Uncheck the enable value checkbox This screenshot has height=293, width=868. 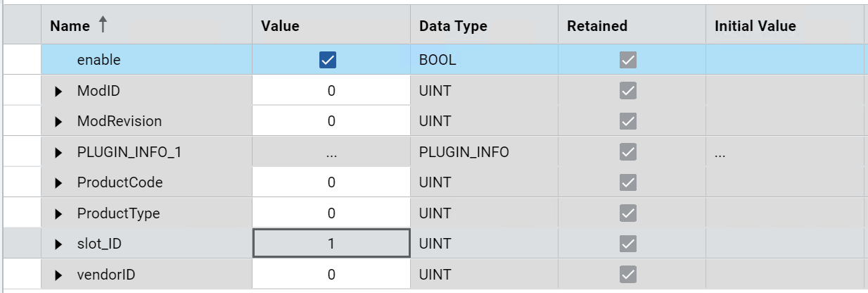click(x=328, y=61)
